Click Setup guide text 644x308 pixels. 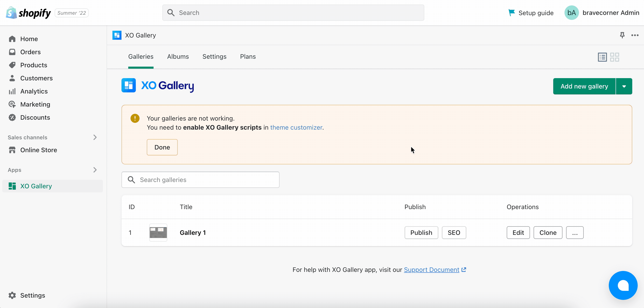pyautogui.click(x=536, y=13)
